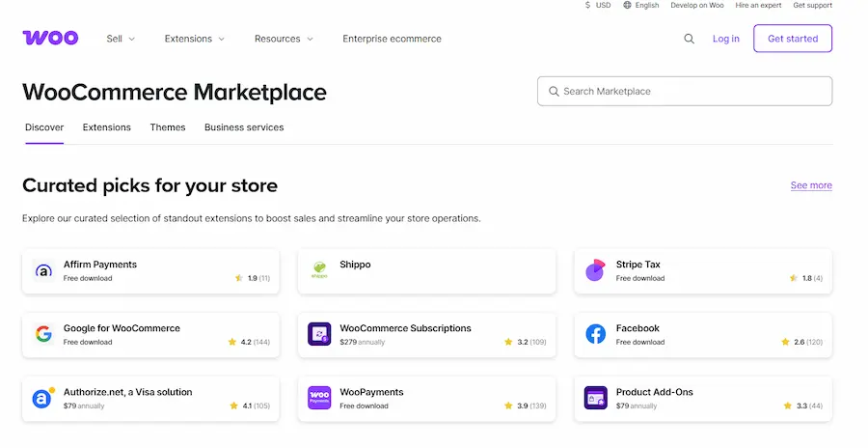The image size is (868, 448).
Task: Open the WooPayments card title
Action: 371,392
